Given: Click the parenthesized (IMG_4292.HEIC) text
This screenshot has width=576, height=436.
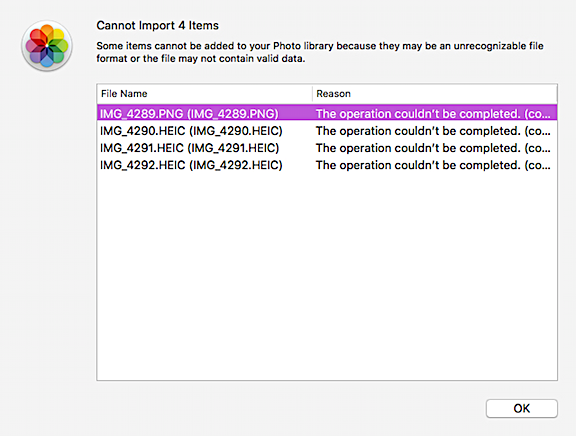Looking at the screenshot, I should (x=236, y=165).
